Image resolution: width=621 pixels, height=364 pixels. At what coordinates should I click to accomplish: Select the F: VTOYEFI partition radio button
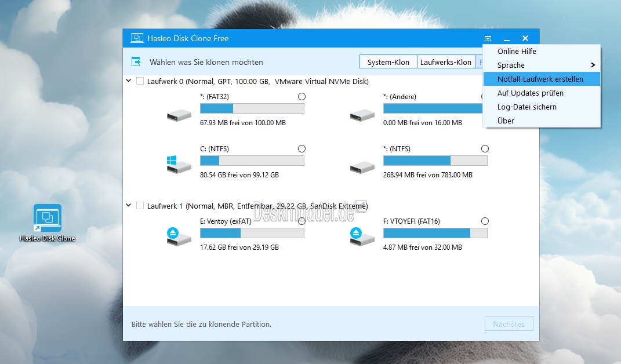[485, 221]
